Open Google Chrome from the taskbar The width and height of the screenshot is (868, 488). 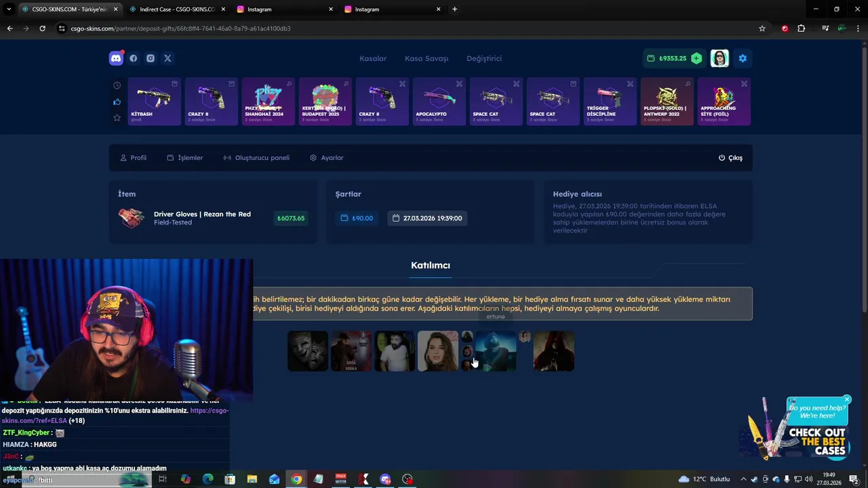click(x=296, y=479)
